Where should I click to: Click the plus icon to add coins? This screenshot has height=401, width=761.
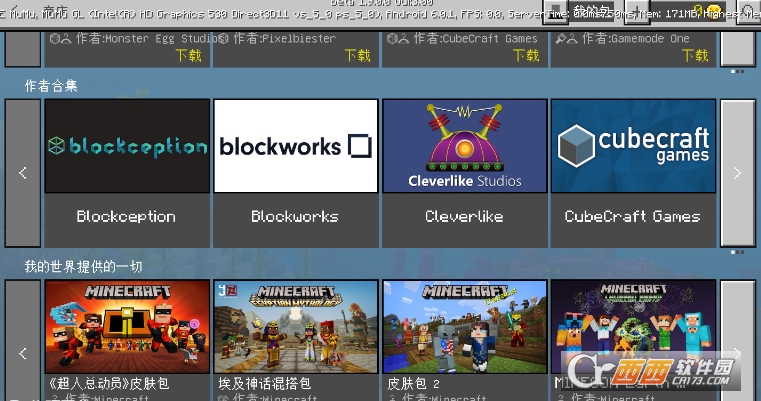(x=636, y=11)
